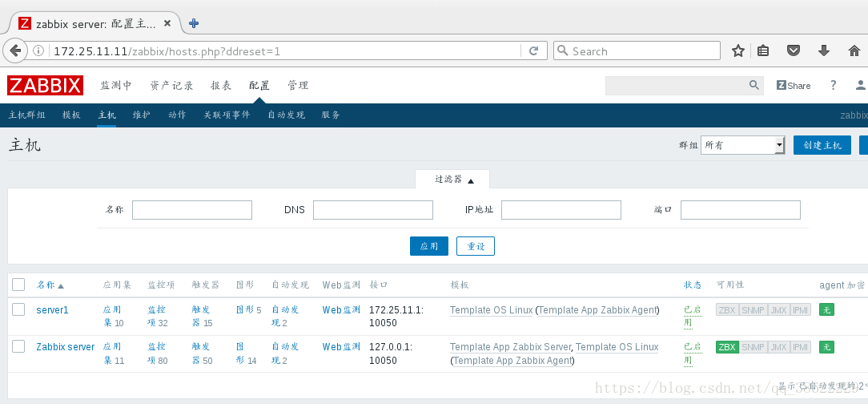Click the browser back arrow button

coord(15,50)
